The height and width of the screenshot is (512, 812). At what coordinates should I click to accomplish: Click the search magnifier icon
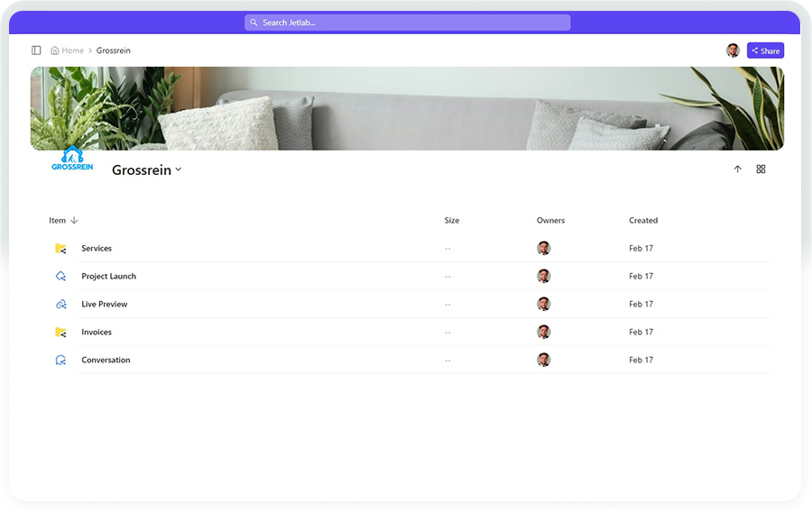pyautogui.click(x=254, y=23)
